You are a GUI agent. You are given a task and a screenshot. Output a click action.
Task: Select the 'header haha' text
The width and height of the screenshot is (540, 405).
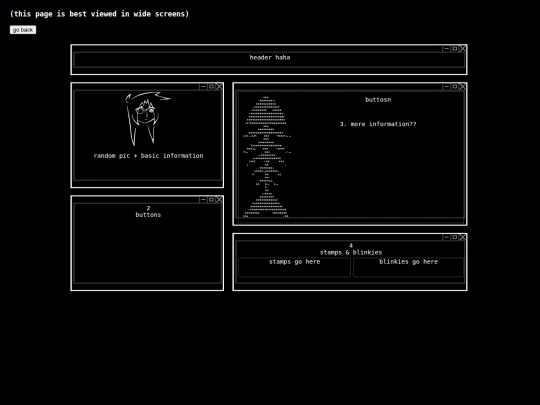click(270, 58)
